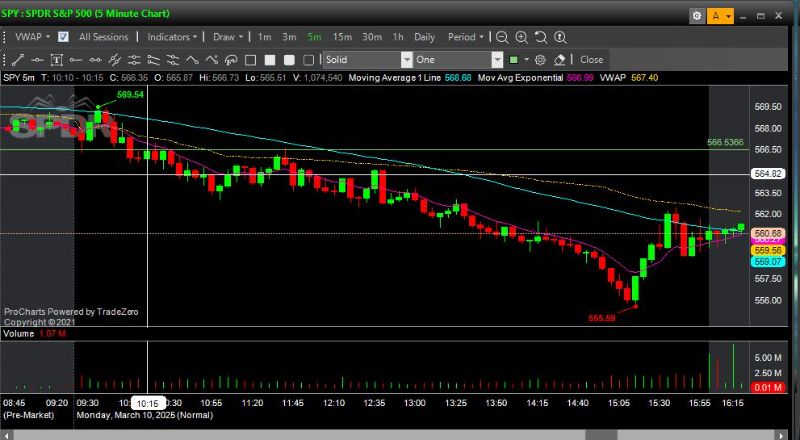Switch to the 15m timeframe

342,37
